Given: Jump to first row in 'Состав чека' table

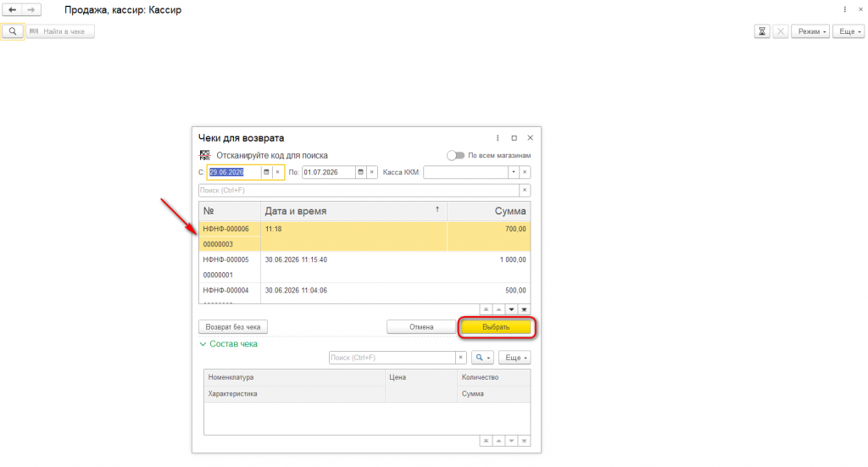Looking at the screenshot, I should [x=486, y=441].
